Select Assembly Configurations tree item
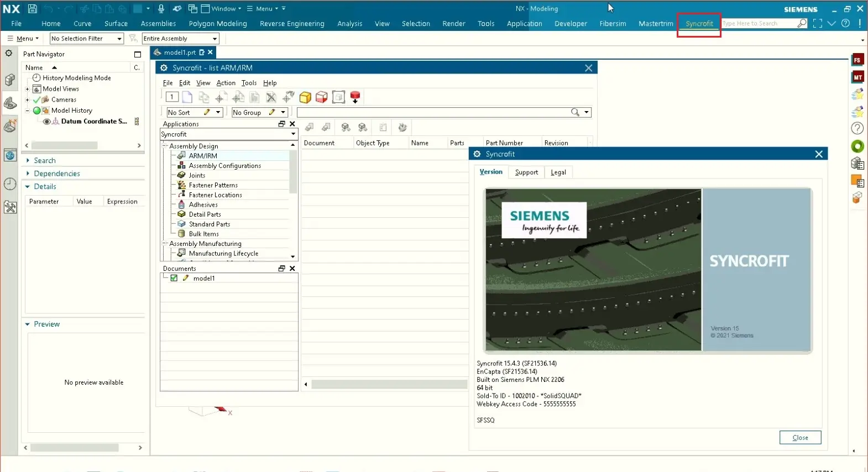Image resolution: width=868 pixels, height=472 pixels. 225,166
